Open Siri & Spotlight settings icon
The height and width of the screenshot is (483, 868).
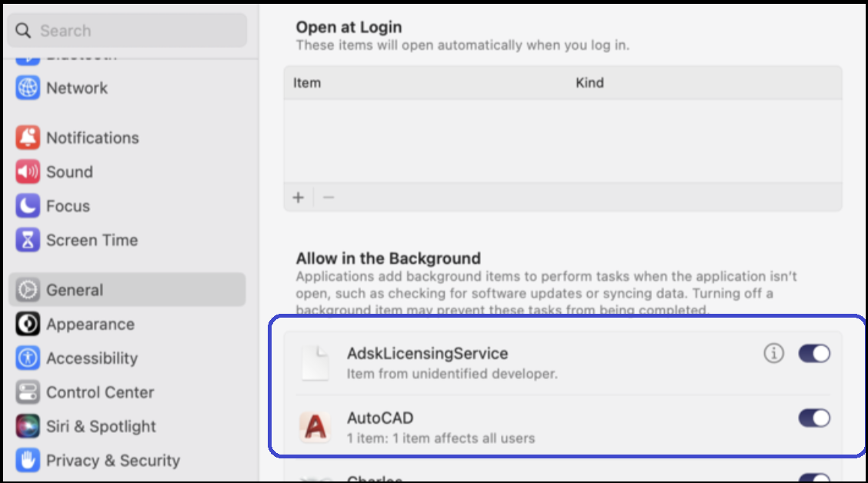(x=28, y=426)
